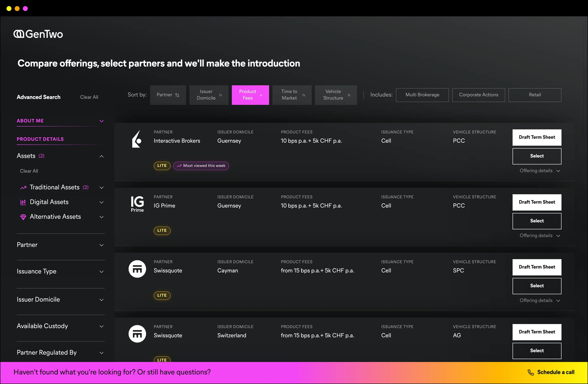Select the IG Prime offering
The width and height of the screenshot is (588, 384).
pos(537,221)
